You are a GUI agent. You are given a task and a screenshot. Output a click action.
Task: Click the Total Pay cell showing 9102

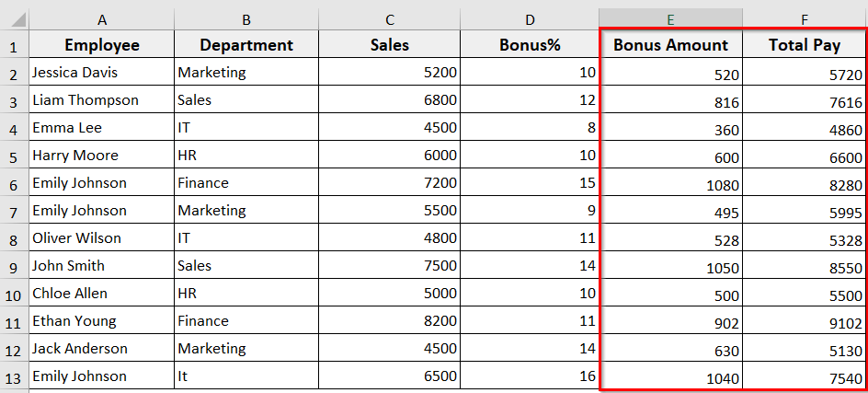pyautogui.click(x=805, y=321)
